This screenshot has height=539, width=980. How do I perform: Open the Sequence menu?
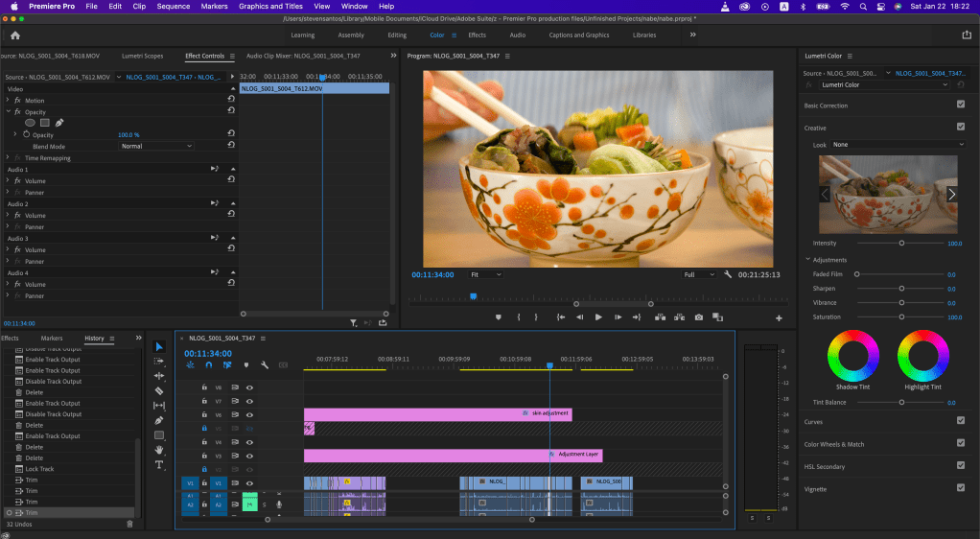174,6
